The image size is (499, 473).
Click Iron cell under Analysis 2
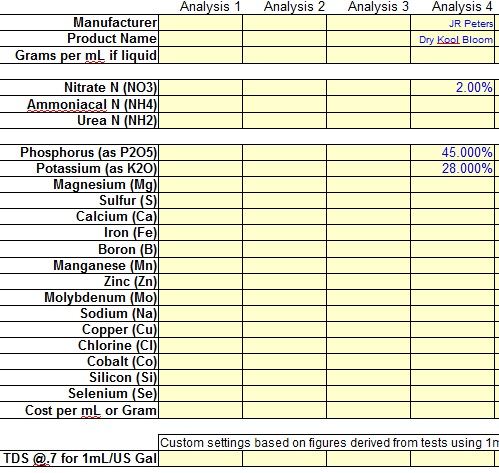(x=285, y=233)
